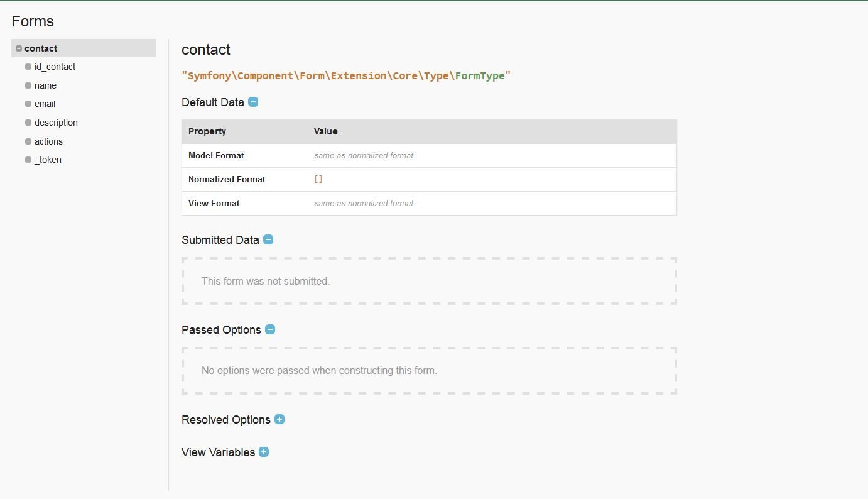Collapse the contact tree node icon
The image size is (868, 499).
tap(19, 48)
